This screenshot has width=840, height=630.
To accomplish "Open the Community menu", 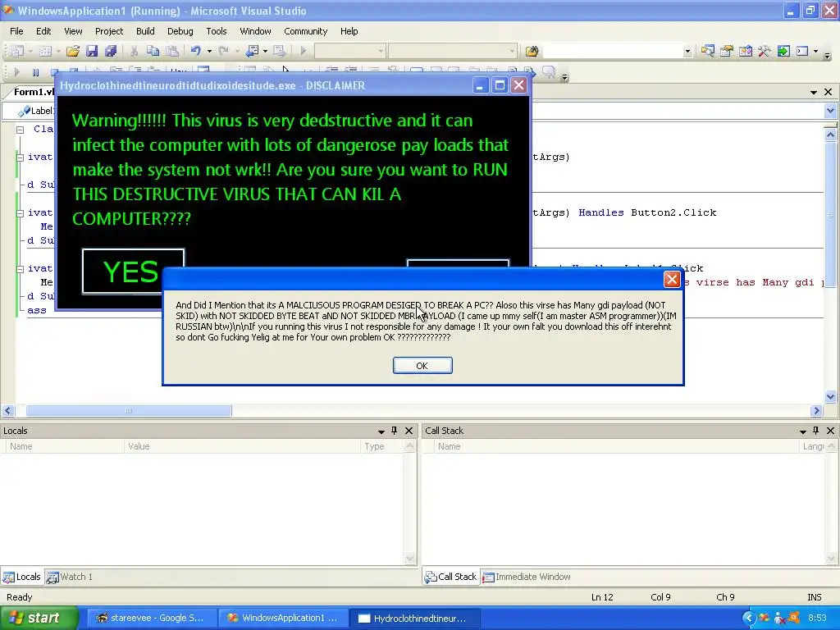I will [305, 31].
